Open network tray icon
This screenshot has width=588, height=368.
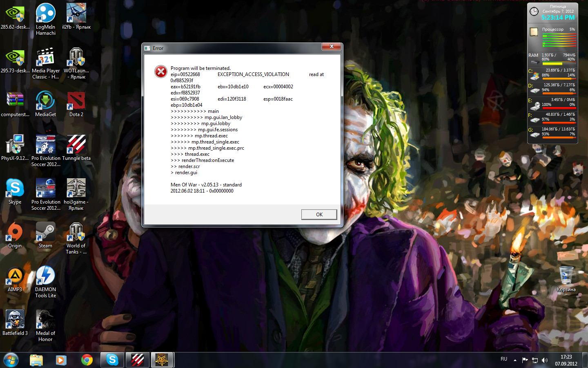535,360
